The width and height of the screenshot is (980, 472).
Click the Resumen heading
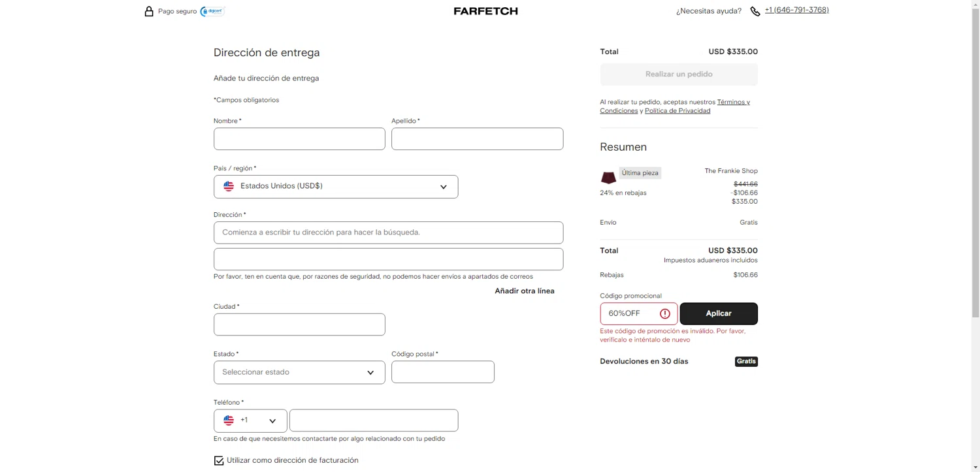[x=623, y=147]
